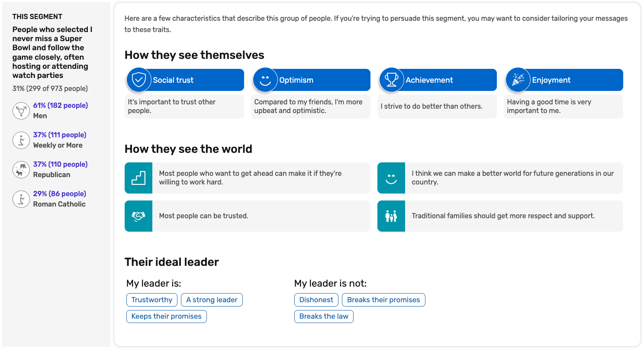The image size is (644, 349).
Task: Open the 61% (182 people) Men link
Action: point(61,105)
